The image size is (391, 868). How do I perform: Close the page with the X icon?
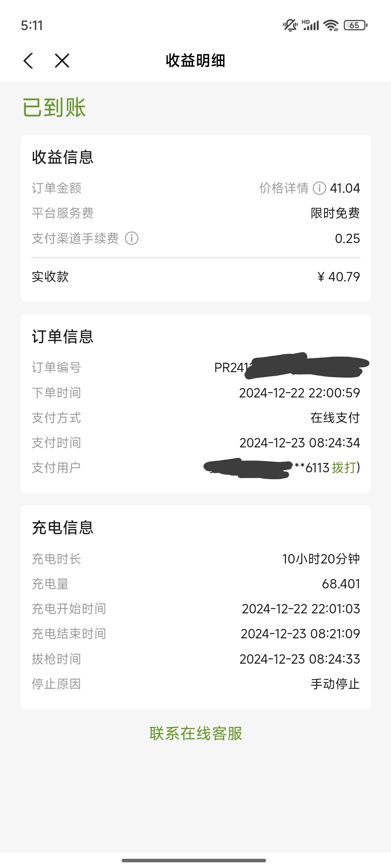click(62, 60)
